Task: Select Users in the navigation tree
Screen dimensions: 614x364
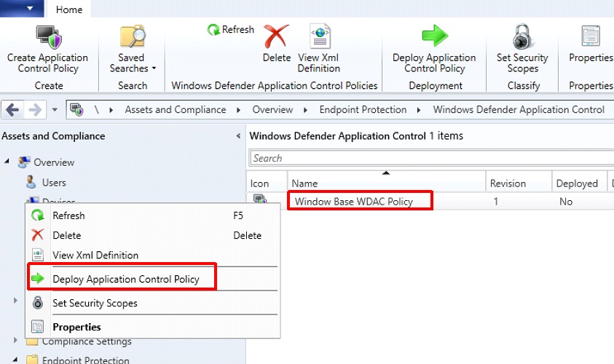Action: pos(53,183)
